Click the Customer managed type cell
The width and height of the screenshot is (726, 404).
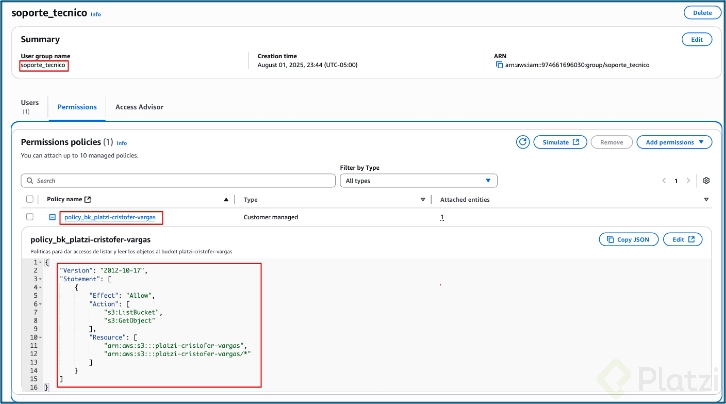tap(271, 217)
